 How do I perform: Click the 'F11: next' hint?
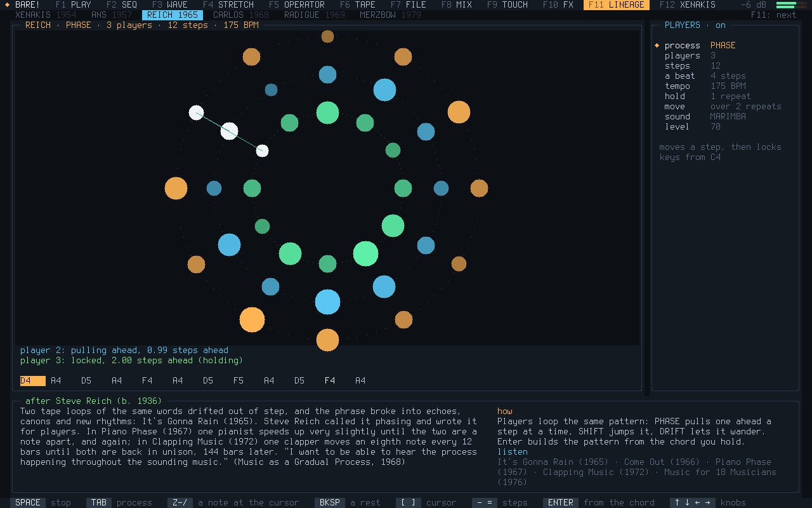point(774,15)
